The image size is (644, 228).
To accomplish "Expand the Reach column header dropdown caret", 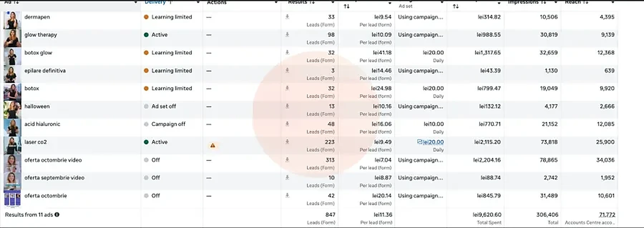I will click(613, 3).
